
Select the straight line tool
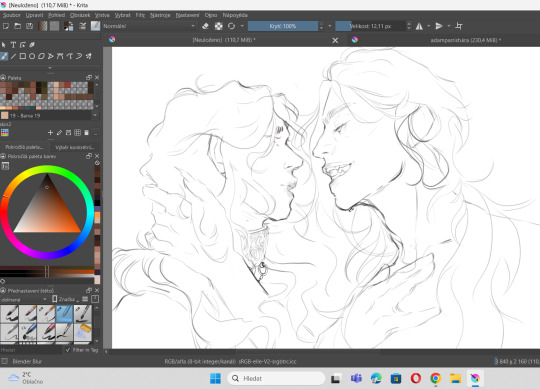(13, 56)
